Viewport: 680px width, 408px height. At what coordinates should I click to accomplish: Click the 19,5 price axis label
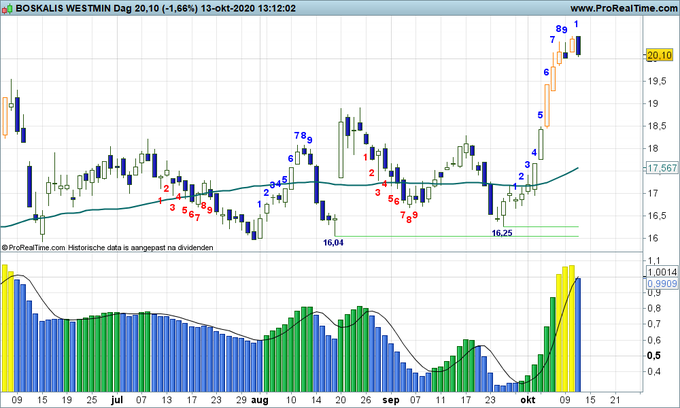(x=657, y=81)
